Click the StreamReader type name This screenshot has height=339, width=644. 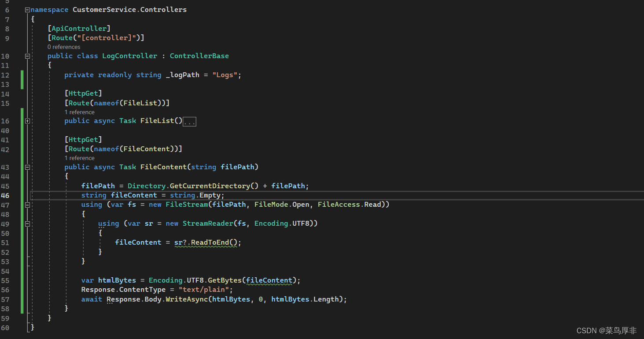(208, 224)
